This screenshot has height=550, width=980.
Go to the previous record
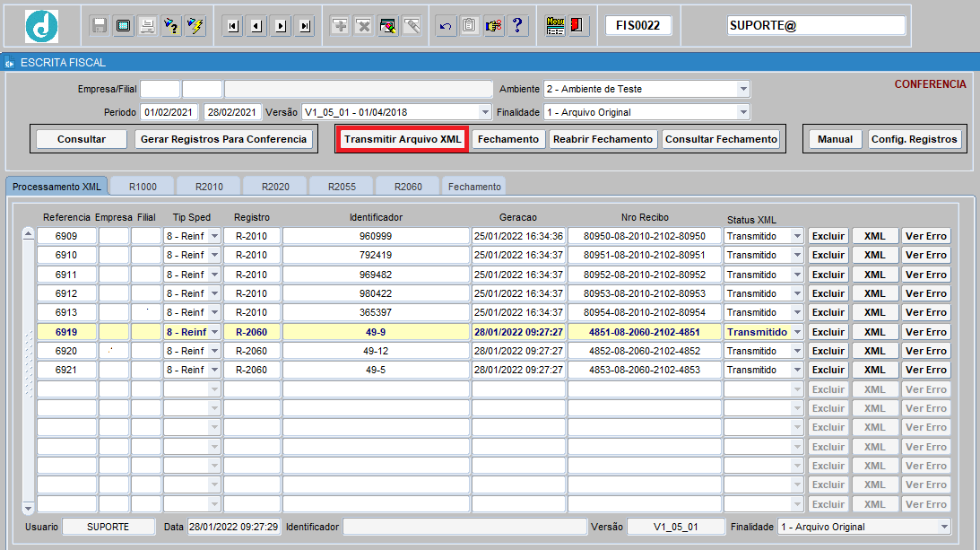256,26
